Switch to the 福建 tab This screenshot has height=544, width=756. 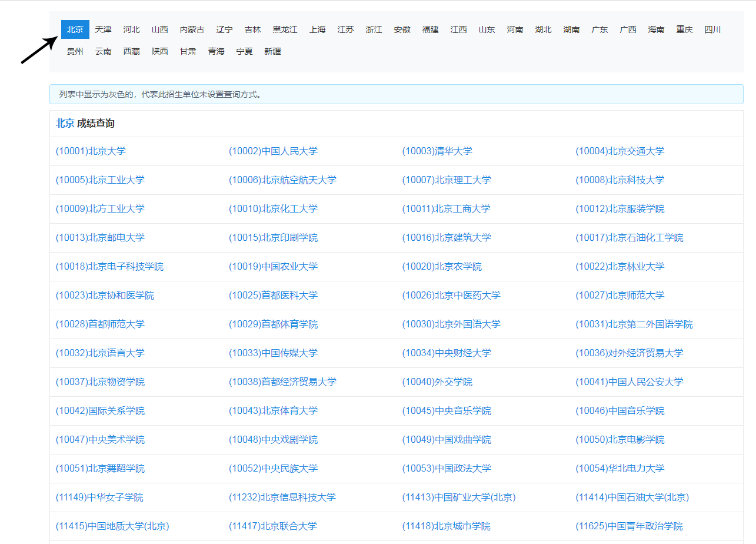[x=431, y=29]
